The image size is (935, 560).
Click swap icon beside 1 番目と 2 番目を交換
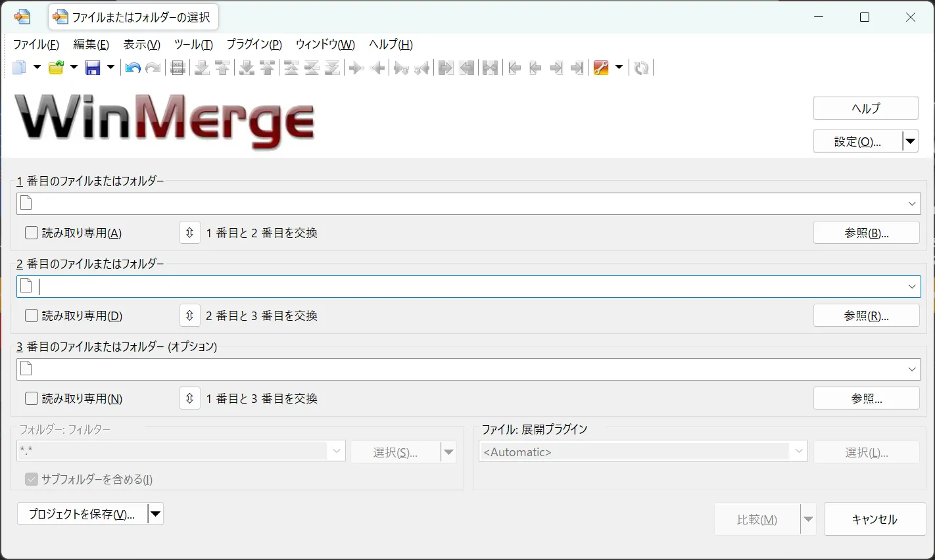coord(189,233)
